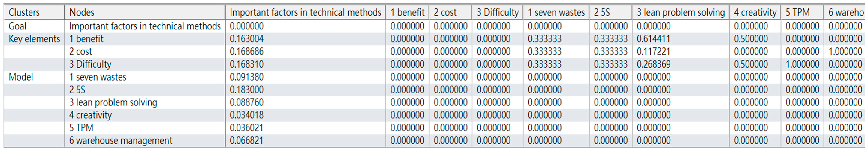Click the cell with value 0.614411
The width and height of the screenshot is (868, 151).
pyautogui.click(x=653, y=39)
